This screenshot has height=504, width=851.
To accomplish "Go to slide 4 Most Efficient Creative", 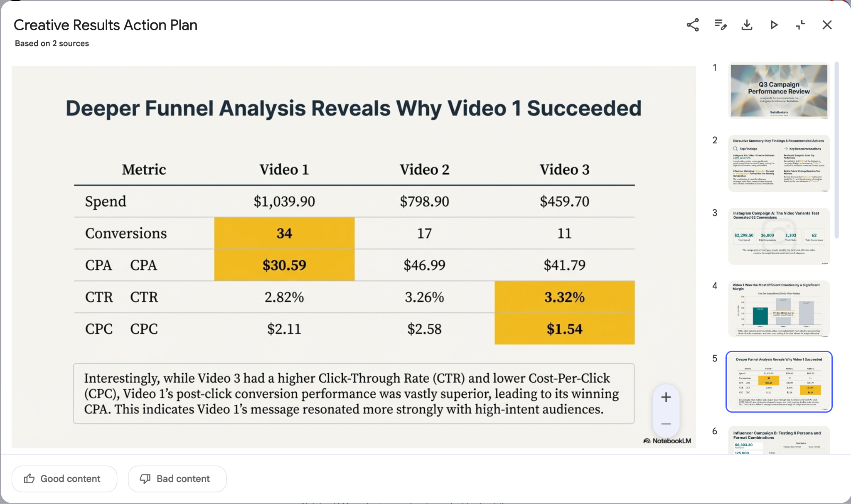I will 779,308.
